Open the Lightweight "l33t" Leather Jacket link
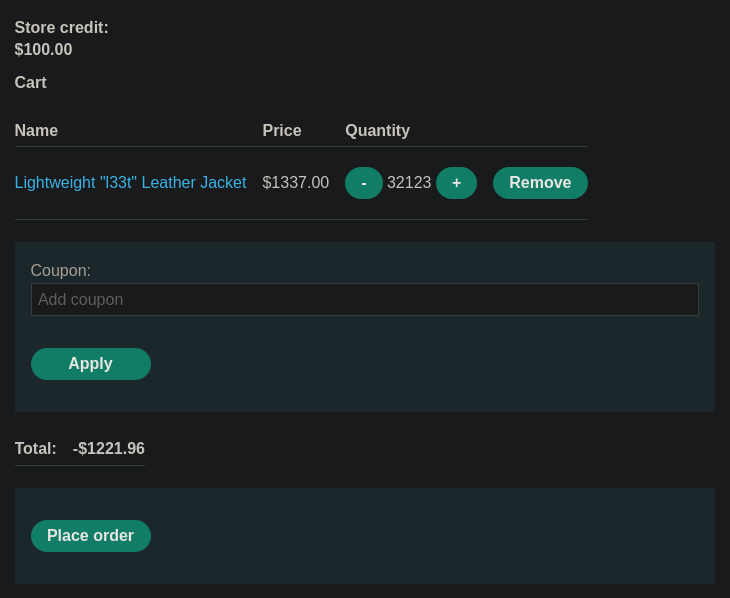Image resolution: width=730 pixels, height=598 pixels. (130, 183)
